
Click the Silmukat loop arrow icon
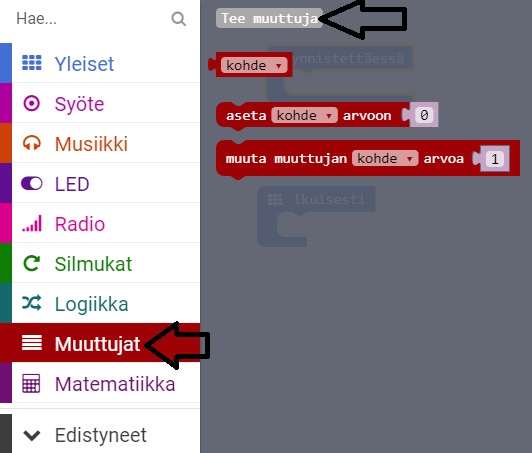coord(32,263)
